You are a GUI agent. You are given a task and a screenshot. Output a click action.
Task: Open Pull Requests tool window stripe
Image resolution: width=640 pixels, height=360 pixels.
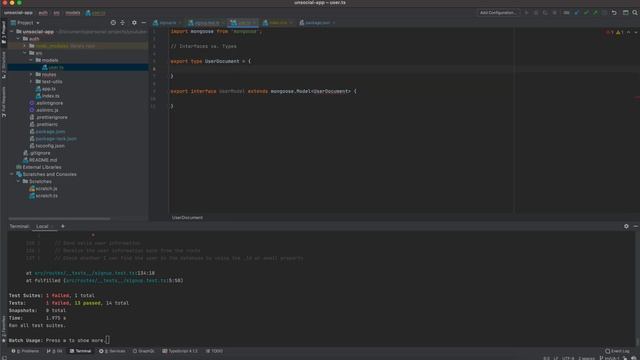4,102
